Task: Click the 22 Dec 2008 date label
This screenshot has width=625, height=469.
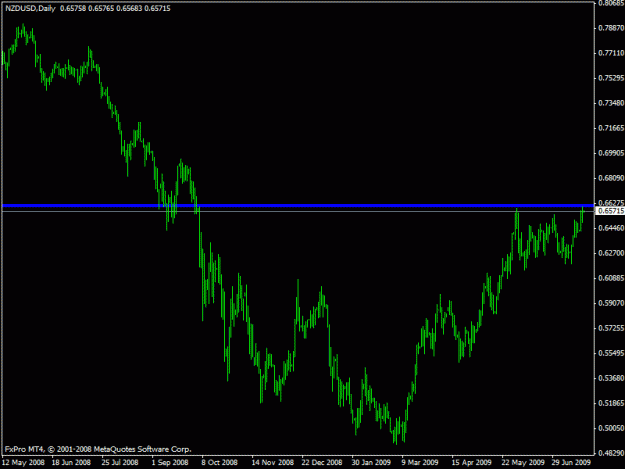Action: point(322,463)
